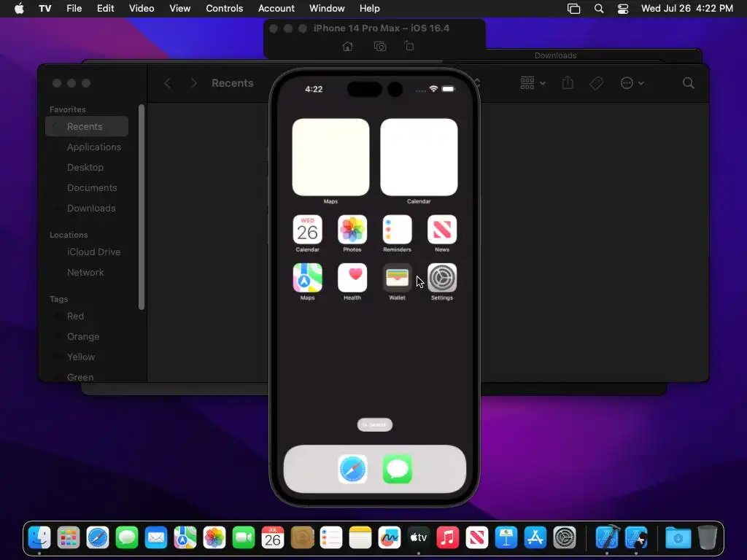Open the Help menu in menu bar

click(x=369, y=9)
